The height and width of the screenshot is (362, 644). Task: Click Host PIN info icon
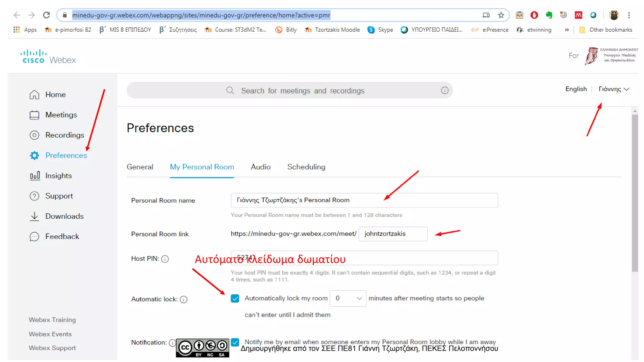tap(165, 259)
